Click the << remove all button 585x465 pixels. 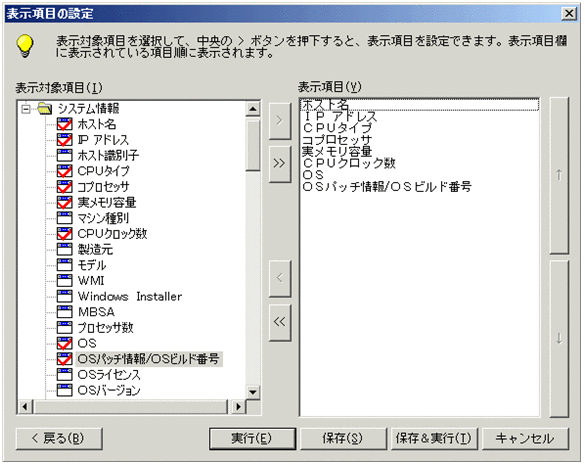pos(279,322)
